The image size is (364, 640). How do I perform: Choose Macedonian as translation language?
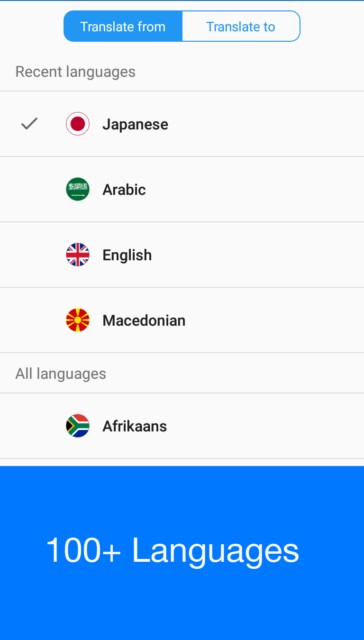[x=144, y=320]
